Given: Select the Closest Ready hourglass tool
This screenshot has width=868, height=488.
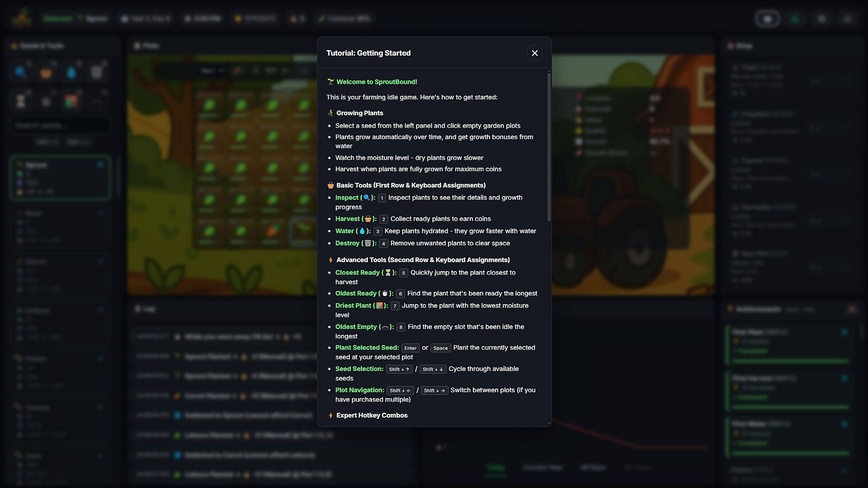Looking at the screenshot, I should click(x=21, y=101).
